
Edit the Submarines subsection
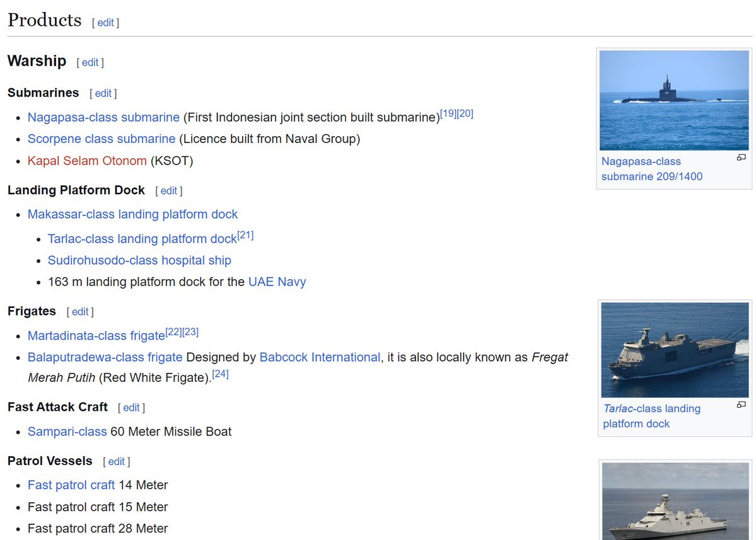click(103, 93)
